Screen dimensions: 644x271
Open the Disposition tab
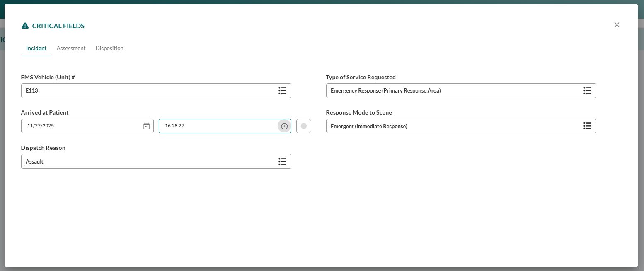point(109,48)
